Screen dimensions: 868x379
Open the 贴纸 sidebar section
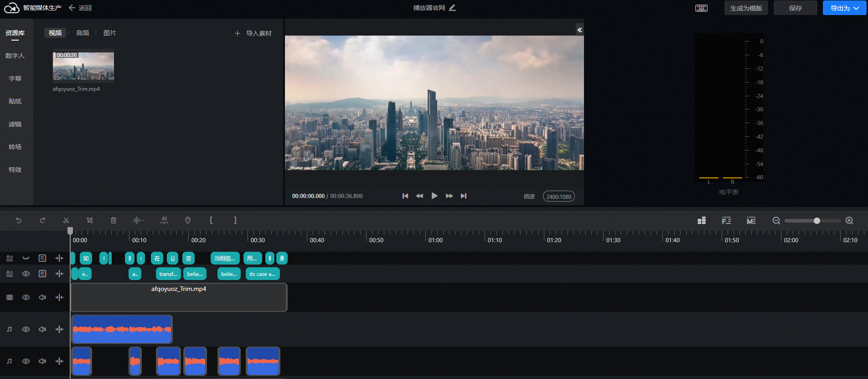[15, 101]
